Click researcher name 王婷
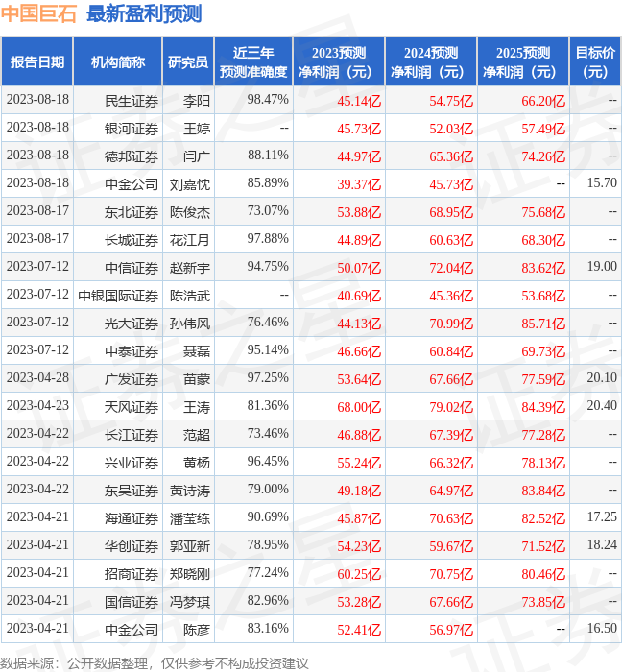 coord(197,129)
